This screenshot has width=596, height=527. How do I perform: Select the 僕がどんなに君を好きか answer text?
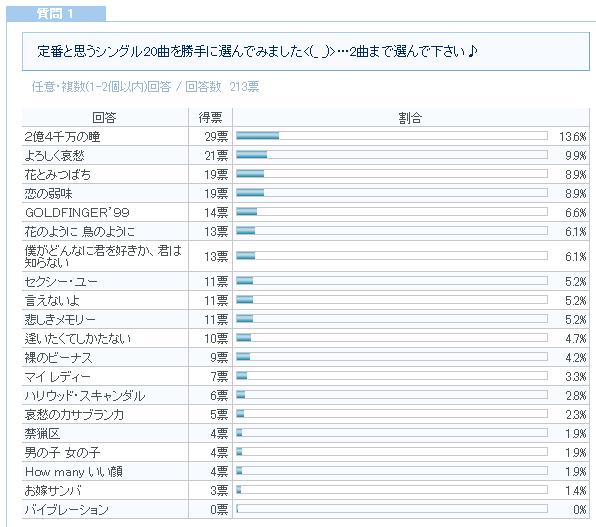(x=103, y=257)
